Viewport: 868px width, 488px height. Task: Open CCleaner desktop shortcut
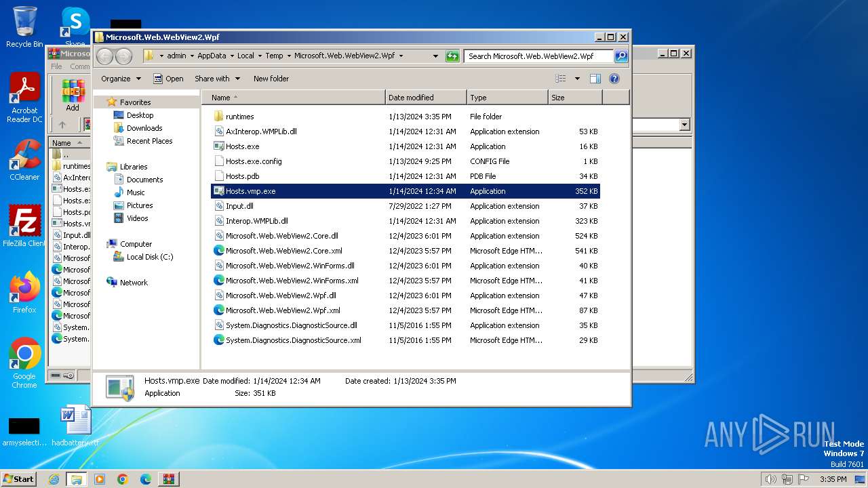[24, 160]
